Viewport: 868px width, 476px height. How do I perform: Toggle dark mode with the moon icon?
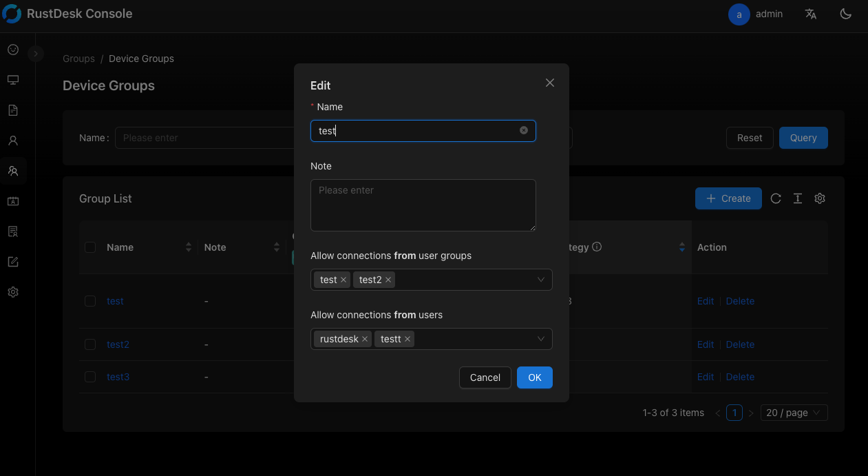coord(845,14)
